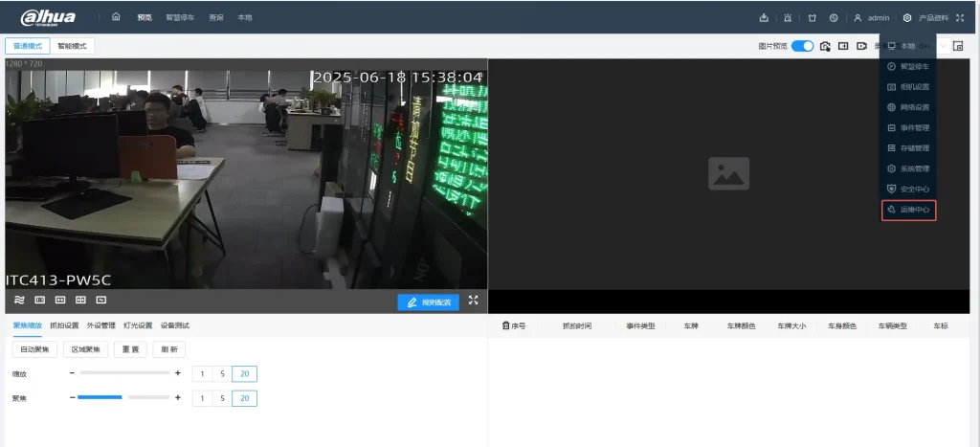Image resolution: width=980 pixels, height=447 pixels.
Task: Select 运维中心 from the settings menu
Action: tap(908, 210)
